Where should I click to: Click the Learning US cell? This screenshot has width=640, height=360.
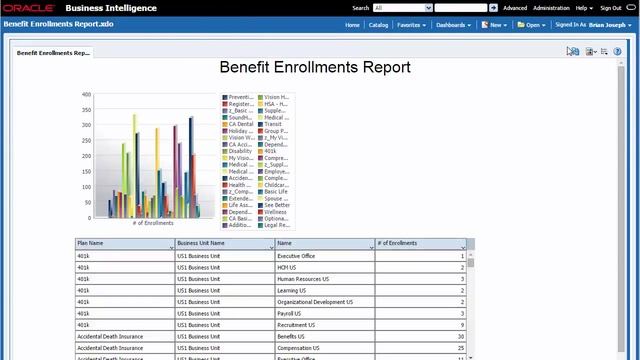coord(325,291)
